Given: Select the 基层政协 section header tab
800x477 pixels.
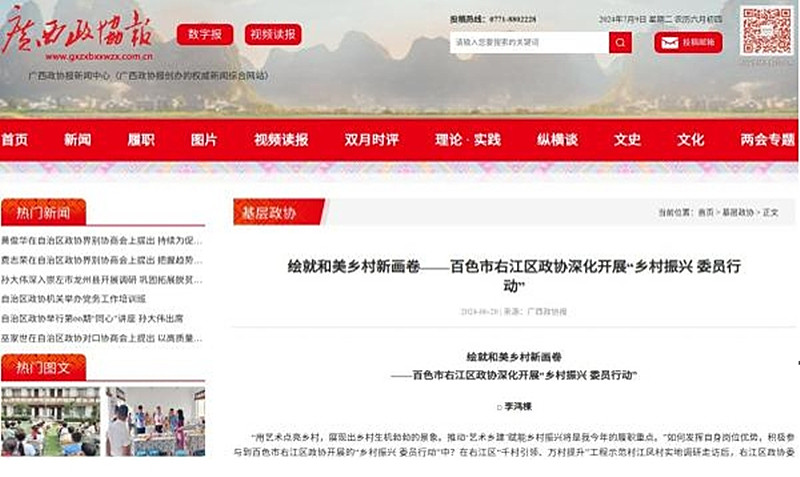Looking at the screenshot, I should pos(279,212).
